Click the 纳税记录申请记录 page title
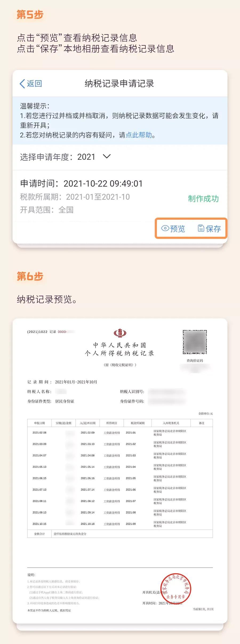 [119, 84]
